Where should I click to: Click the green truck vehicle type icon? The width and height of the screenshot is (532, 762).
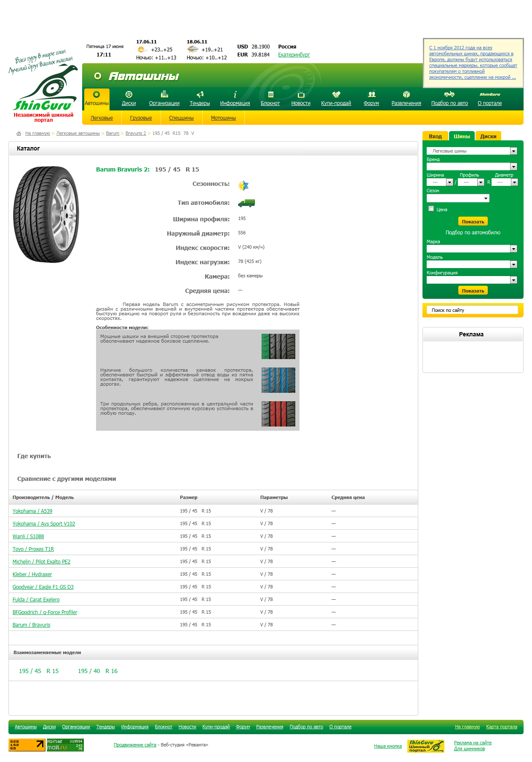tap(246, 203)
